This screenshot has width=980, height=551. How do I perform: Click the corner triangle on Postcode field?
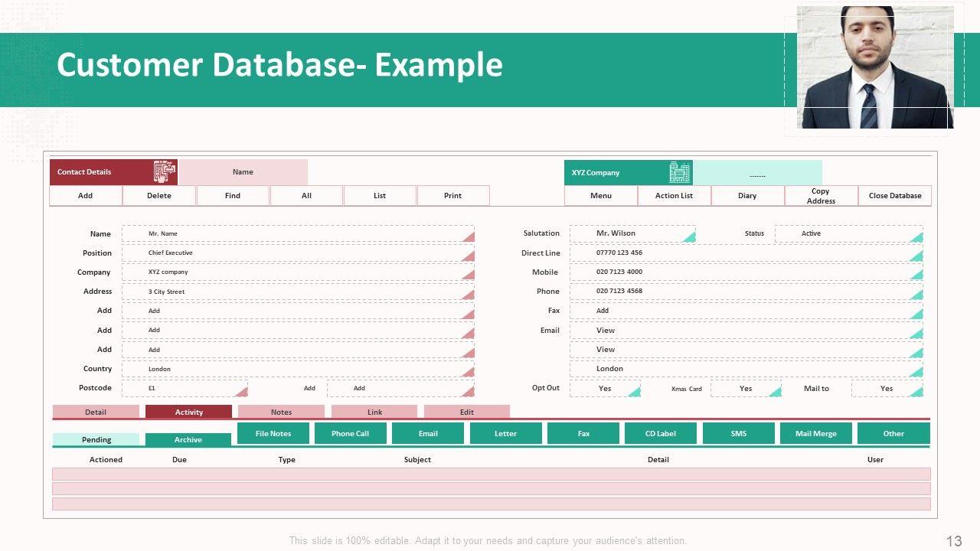coord(242,392)
